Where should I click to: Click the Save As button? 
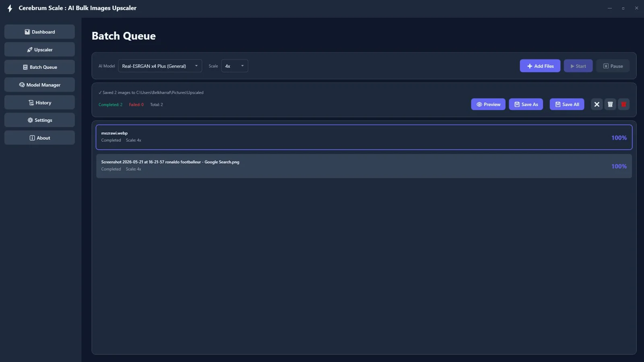(x=526, y=104)
